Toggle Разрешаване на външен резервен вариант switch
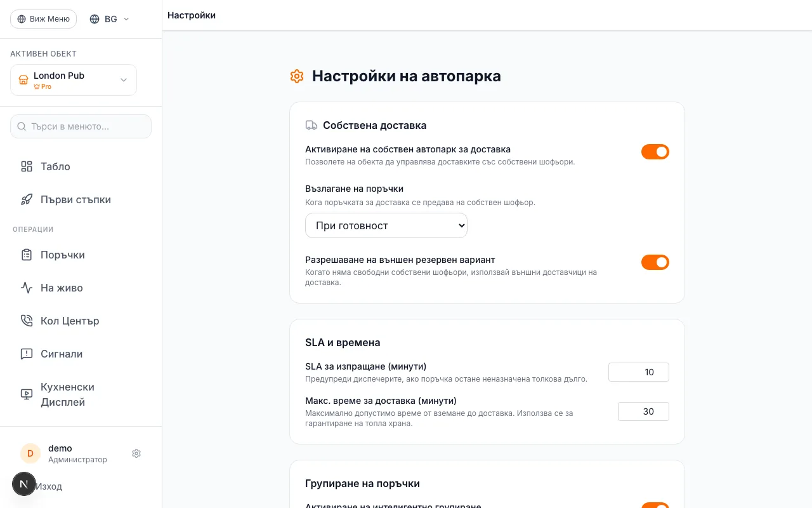The height and width of the screenshot is (508, 812). pos(655,262)
